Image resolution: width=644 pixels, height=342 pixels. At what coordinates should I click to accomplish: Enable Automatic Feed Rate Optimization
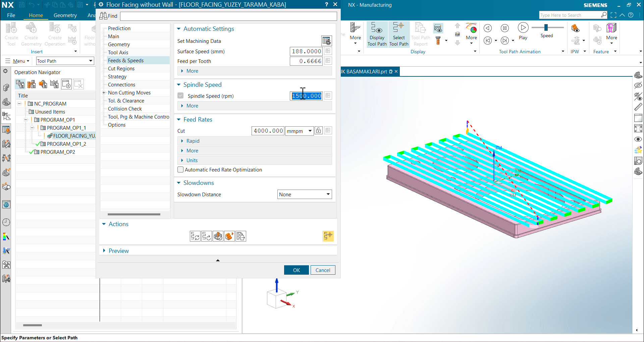[x=180, y=170]
